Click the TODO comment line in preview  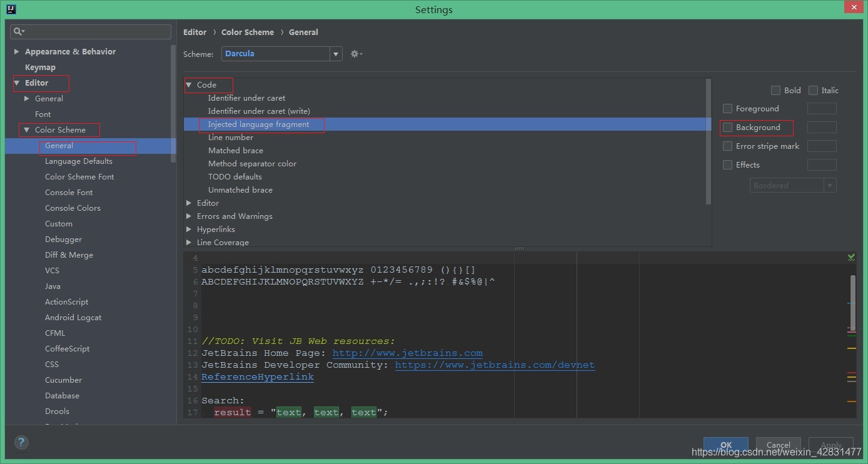pyautogui.click(x=298, y=341)
